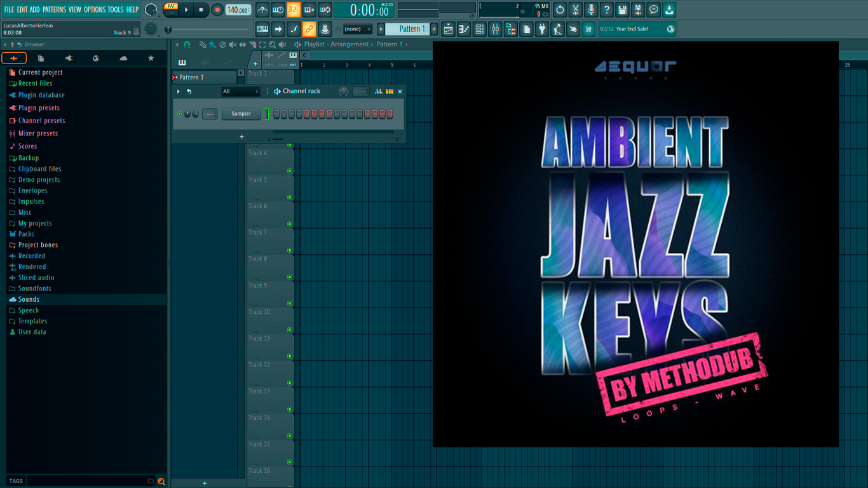The width and height of the screenshot is (868, 488).
Task: Click the question mark help icon
Action: [607, 10]
